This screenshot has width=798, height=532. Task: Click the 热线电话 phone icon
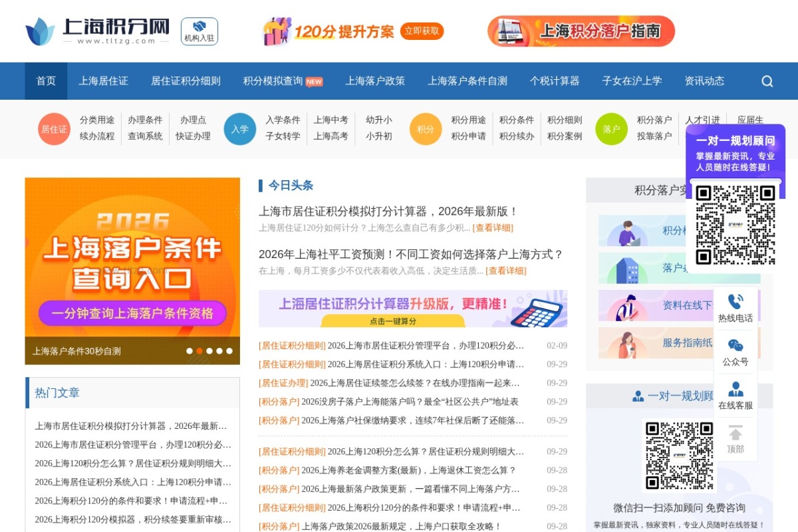coord(735,302)
